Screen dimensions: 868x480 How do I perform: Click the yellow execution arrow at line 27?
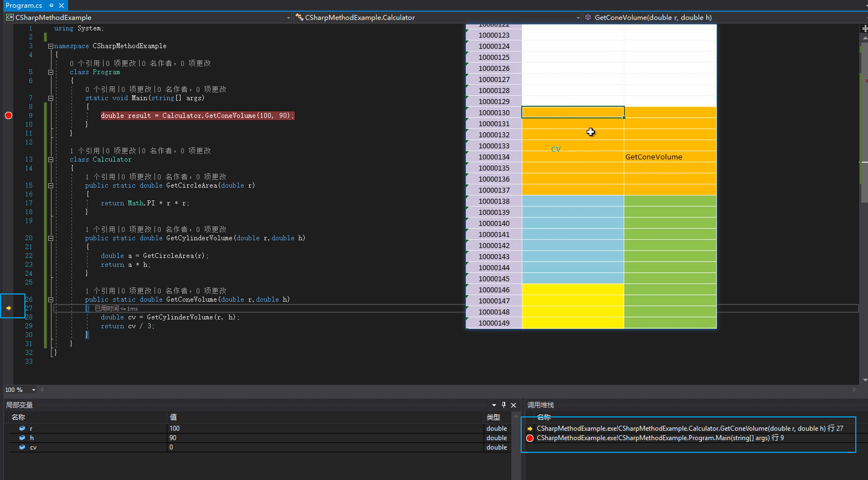[x=9, y=308]
